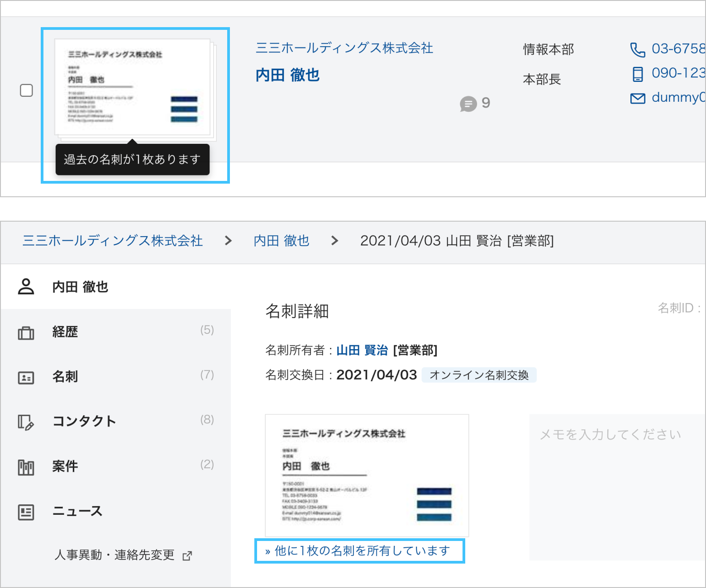This screenshot has width=706, height=588.
Task: Click the mobile number starting 090-123
Action: (678, 73)
